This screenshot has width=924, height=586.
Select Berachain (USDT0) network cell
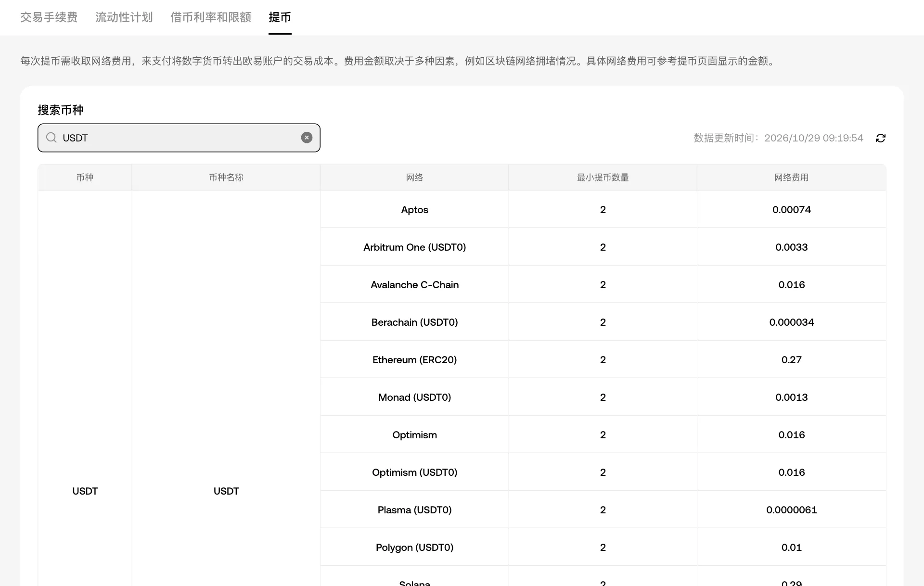tap(414, 322)
